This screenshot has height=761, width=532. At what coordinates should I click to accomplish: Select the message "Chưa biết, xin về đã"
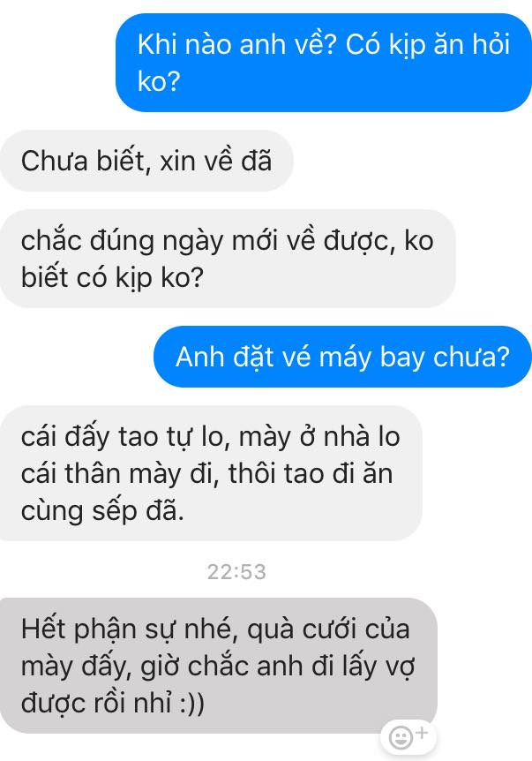pos(146,161)
